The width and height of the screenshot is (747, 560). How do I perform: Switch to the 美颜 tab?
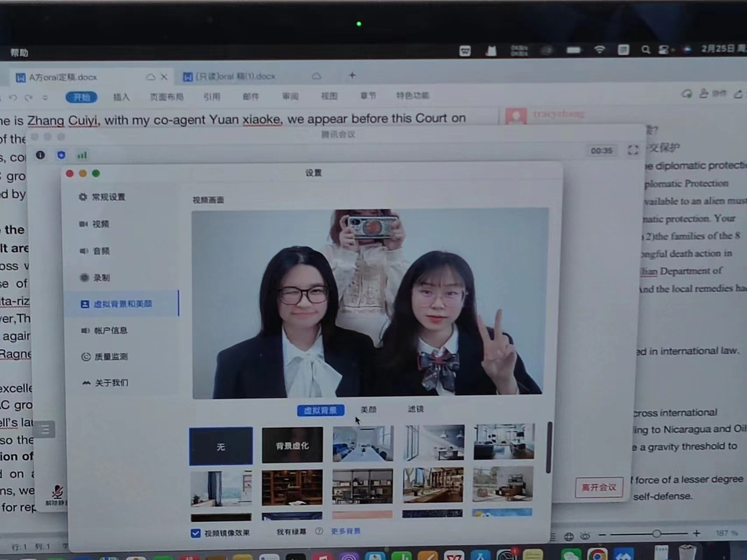[368, 409]
